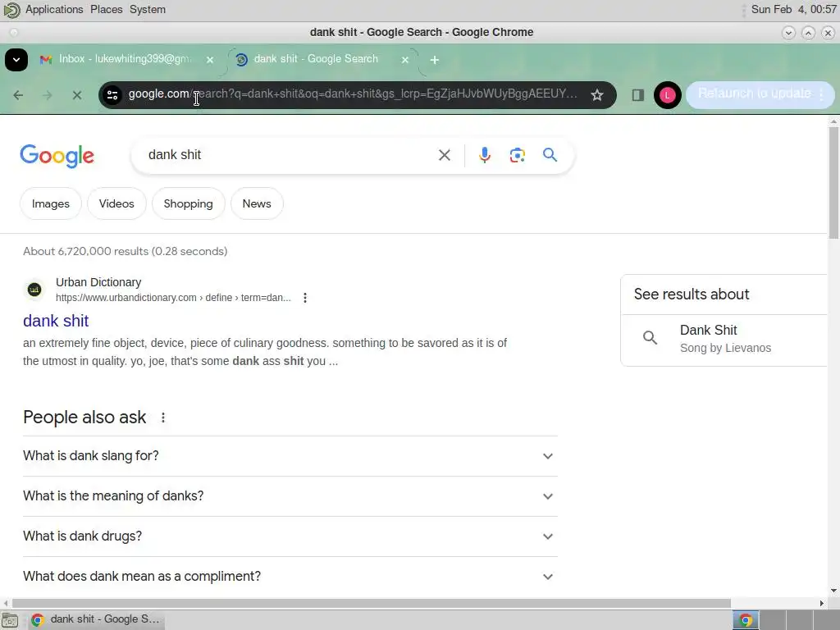Click the forward navigation arrow
This screenshot has width=840, height=630.
point(47,95)
